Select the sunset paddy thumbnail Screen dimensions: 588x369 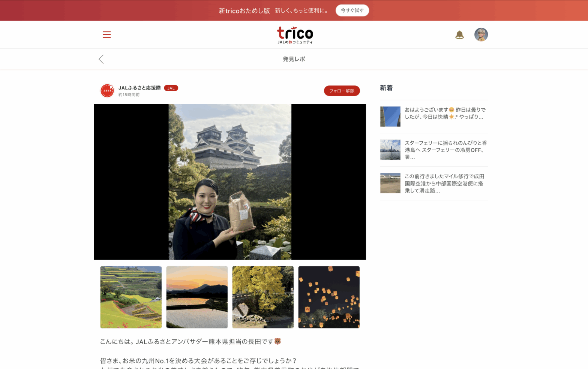tap(197, 297)
